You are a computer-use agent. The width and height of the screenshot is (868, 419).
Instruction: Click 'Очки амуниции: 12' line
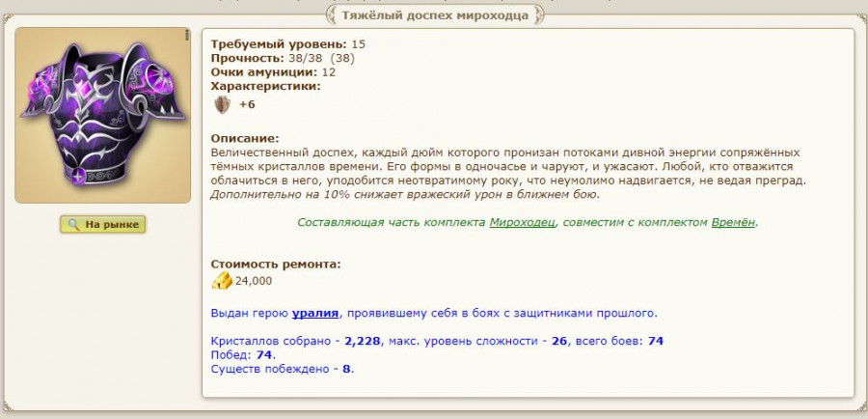coord(274,72)
